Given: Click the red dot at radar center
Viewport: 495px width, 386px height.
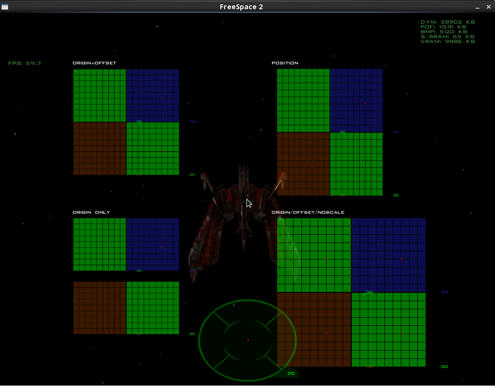Looking at the screenshot, I should pyautogui.click(x=248, y=340).
